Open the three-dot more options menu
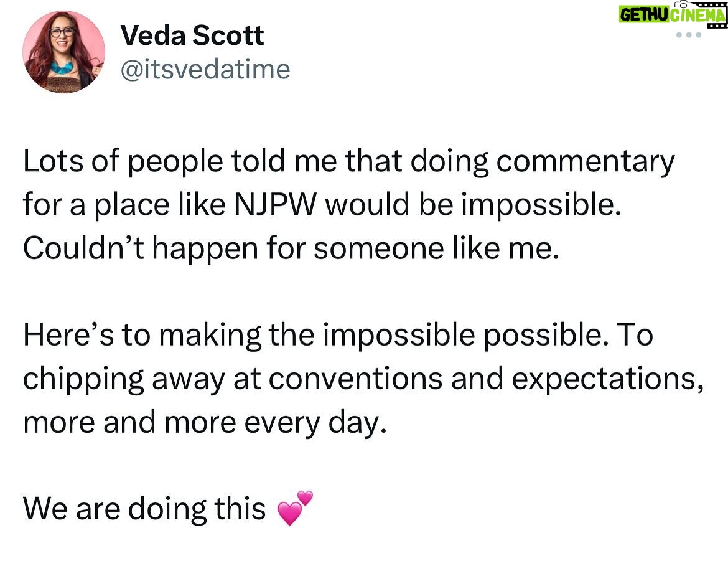Viewport: 728px width, 566px height. coord(689,35)
